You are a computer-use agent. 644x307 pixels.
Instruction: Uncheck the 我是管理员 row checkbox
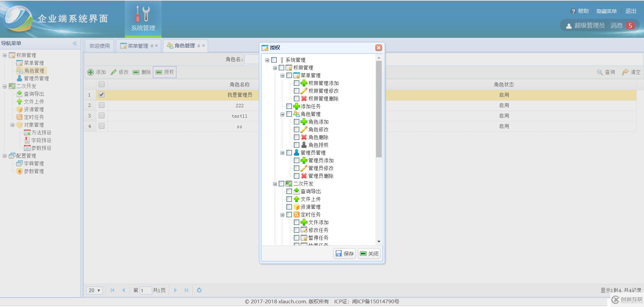coord(101,94)
